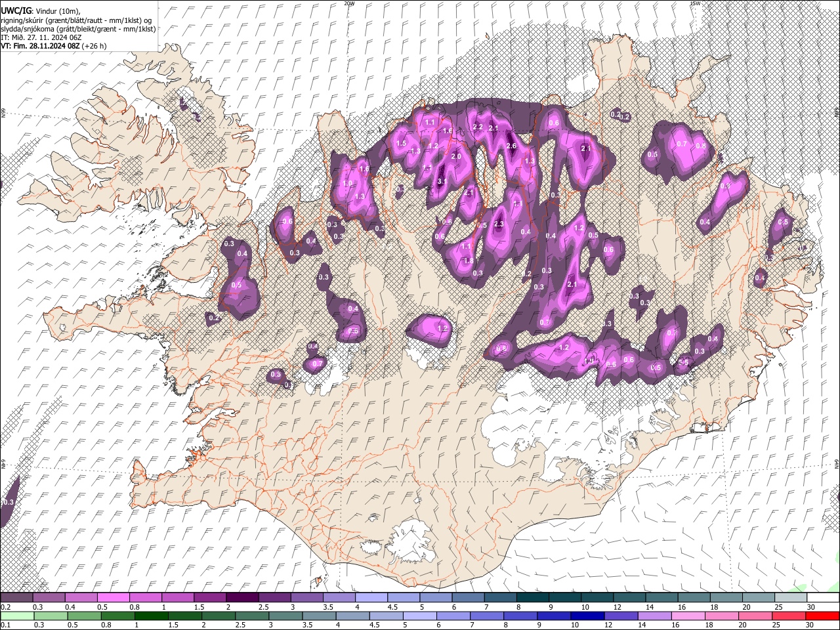Select the pure red rain swatch labeled 30

(x=822, y=616)
